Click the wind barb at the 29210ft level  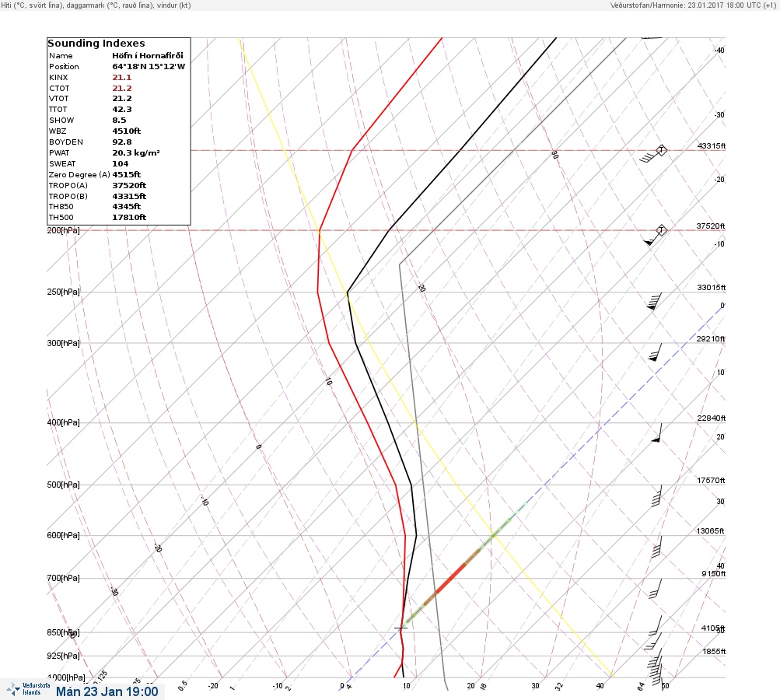click(655, 352)
